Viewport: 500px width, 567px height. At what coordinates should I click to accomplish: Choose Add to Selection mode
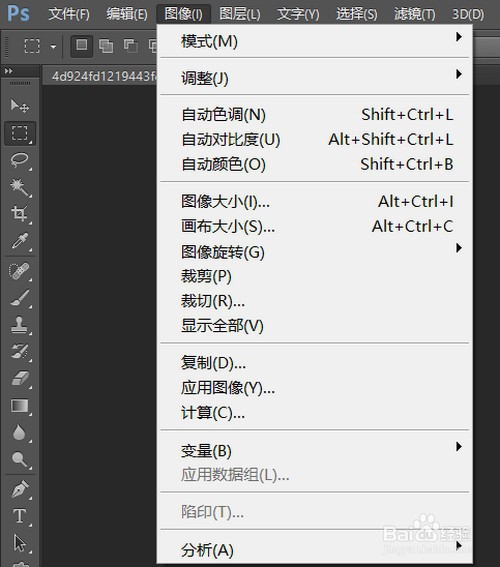tap(106, 46)
